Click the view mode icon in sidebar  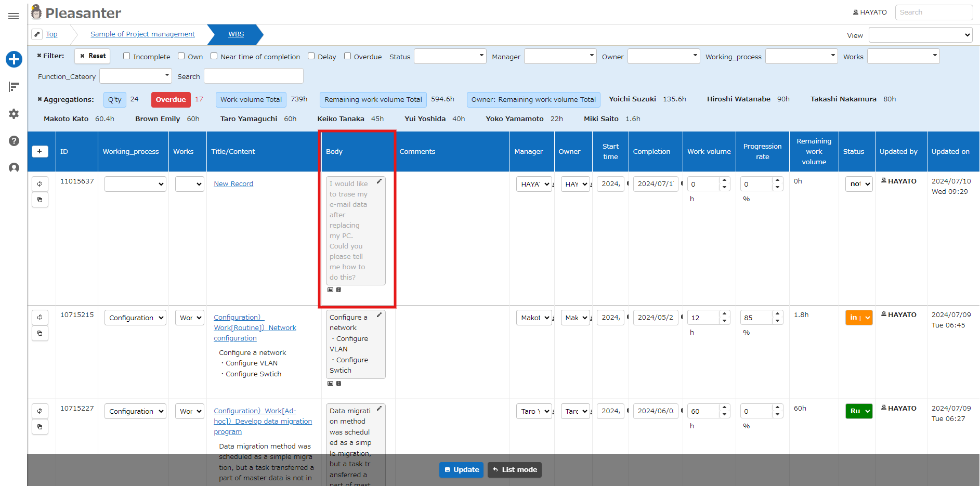point(14,87)
